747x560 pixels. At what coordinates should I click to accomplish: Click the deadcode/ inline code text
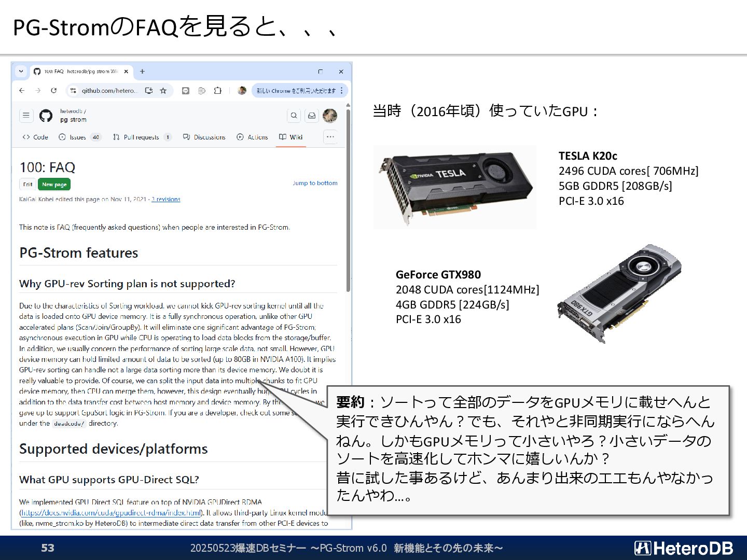click(x=69, y=424)
